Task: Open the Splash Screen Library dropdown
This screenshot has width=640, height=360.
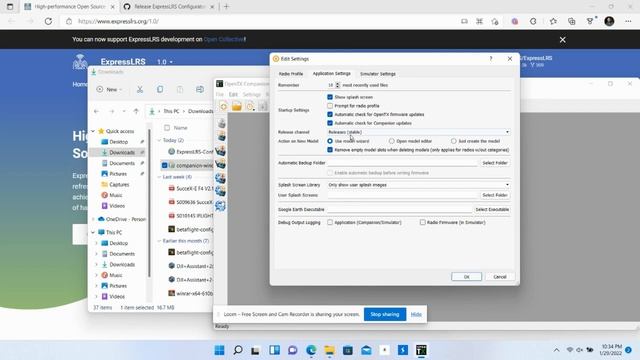Action: click(418, 185)
